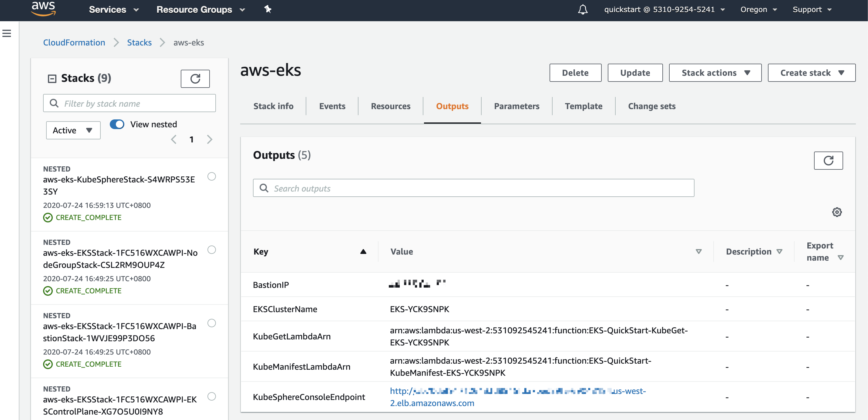
Task: Switch to the Template tab
Action: [x=583, y=106]
